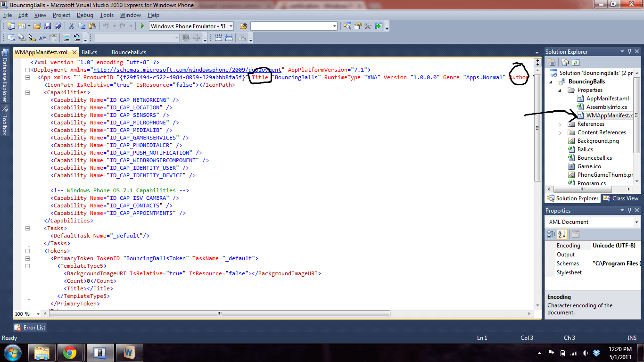644x362 pixels.
Task: Collapse the Deployment XML node outline
Action: click(27, 70)
